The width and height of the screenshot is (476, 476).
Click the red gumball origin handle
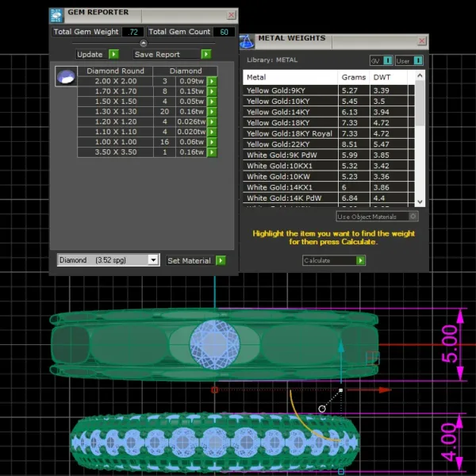[x=215, y=390]
